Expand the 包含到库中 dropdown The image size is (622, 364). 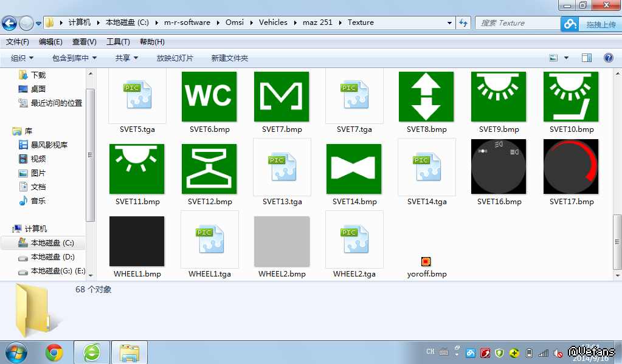click(75, 58)
